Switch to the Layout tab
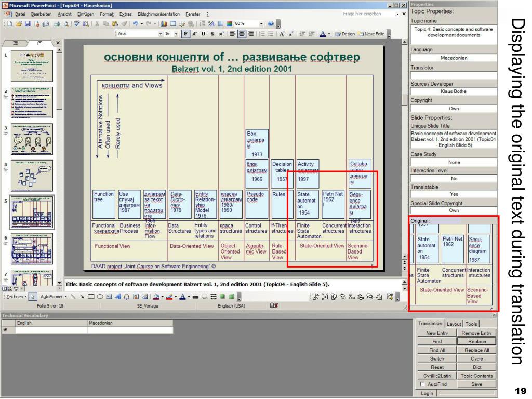Image resolution: width=532 pixels, height=399 pixels. tap(454, 324)
